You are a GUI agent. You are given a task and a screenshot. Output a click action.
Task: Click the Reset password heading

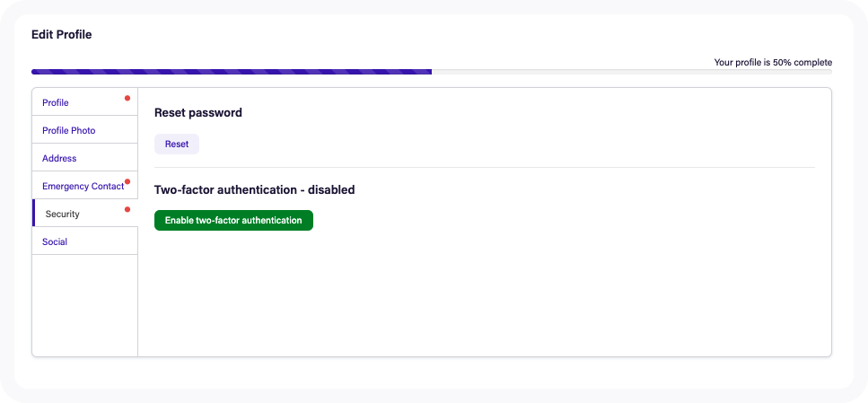(x=198, y=113)
